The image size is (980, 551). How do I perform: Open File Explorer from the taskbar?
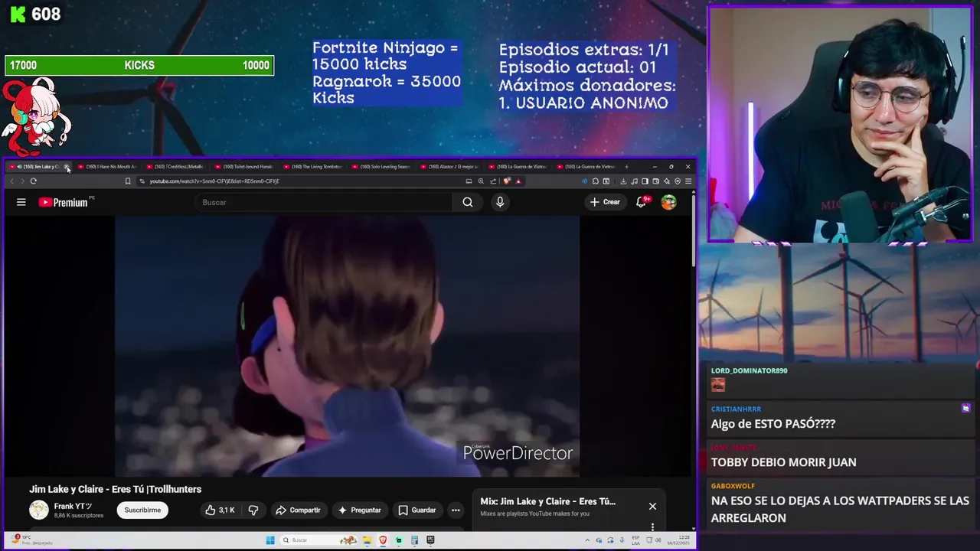[367, 540]
